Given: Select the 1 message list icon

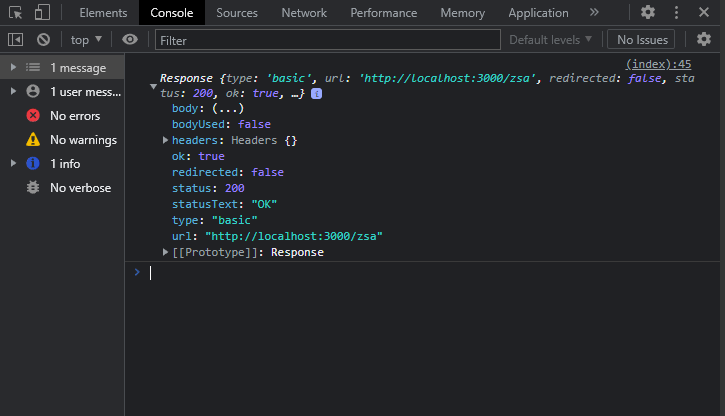Looking at the screenshot, I should pyautogui.click(x=33, y=67).
